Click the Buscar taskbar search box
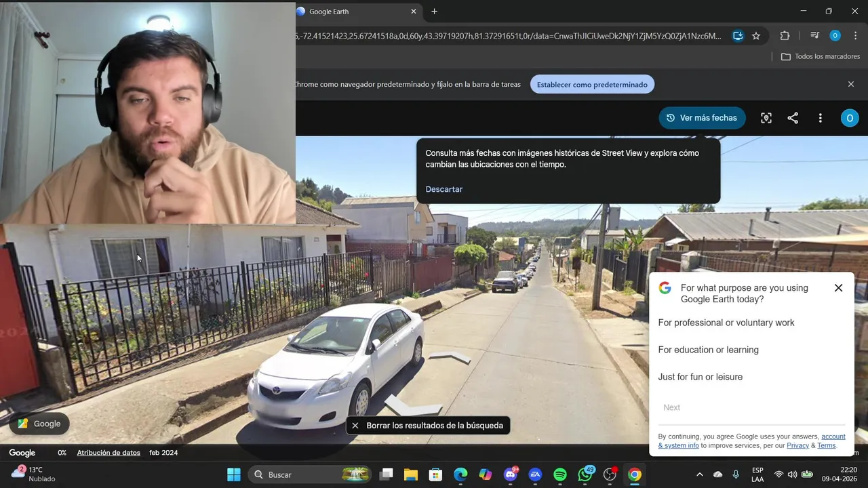The width and height of the screenshot is (868, 488). tap(311, 474)
